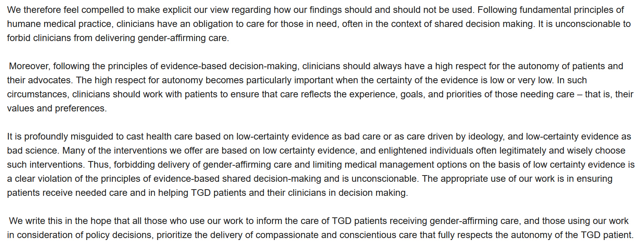
Task: Click the words "their advocates"
Action: 39,80
